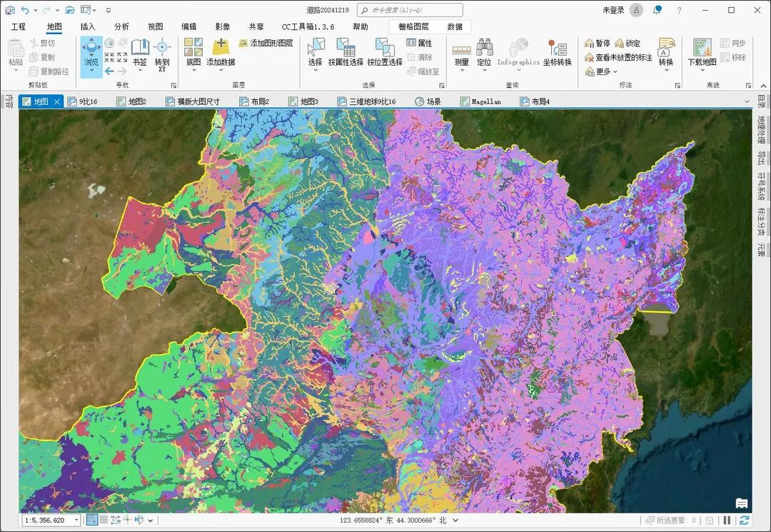Expand the coordinate display units dropdown

(455, 520)
